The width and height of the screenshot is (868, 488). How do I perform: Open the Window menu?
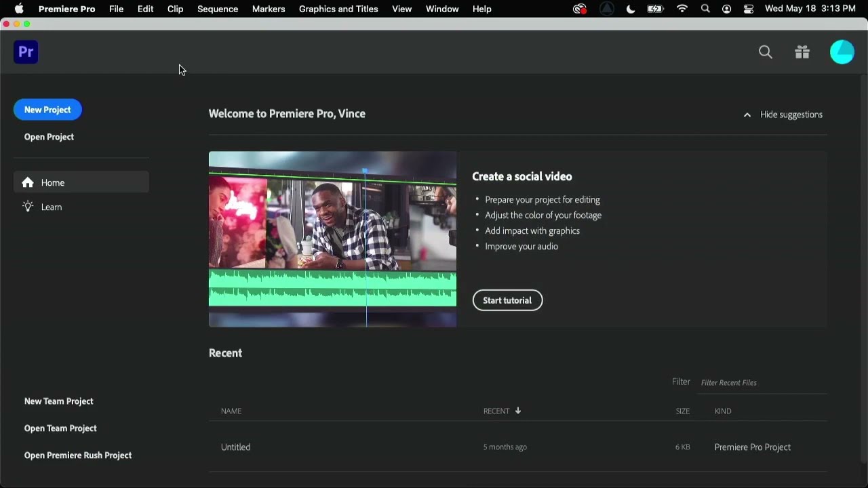442,9
